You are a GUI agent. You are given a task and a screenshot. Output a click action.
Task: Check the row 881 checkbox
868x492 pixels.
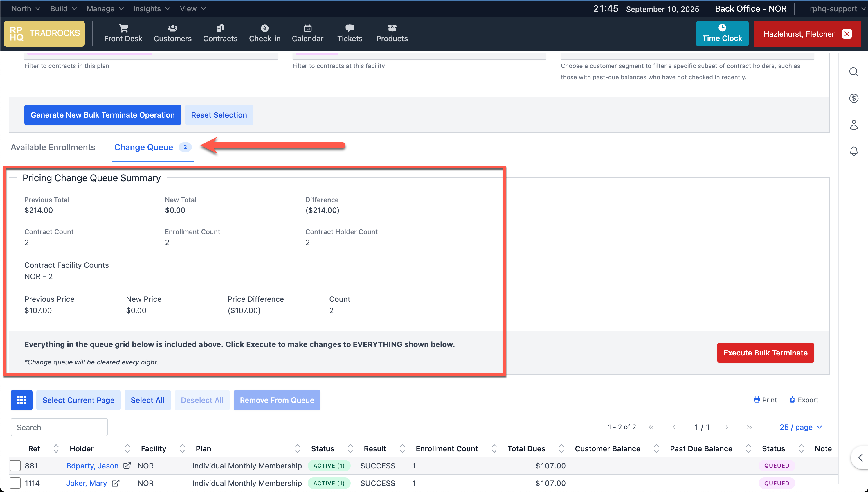[15, 466]
